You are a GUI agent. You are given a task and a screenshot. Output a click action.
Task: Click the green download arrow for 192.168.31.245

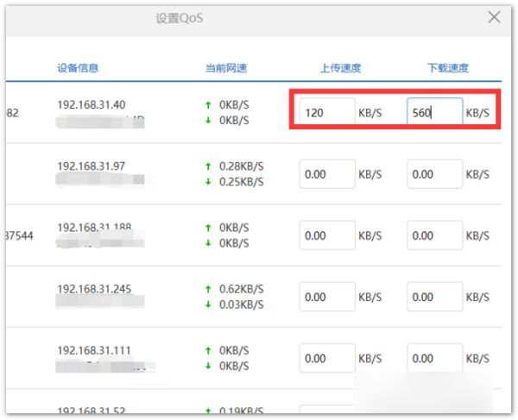tap(207, 304)
